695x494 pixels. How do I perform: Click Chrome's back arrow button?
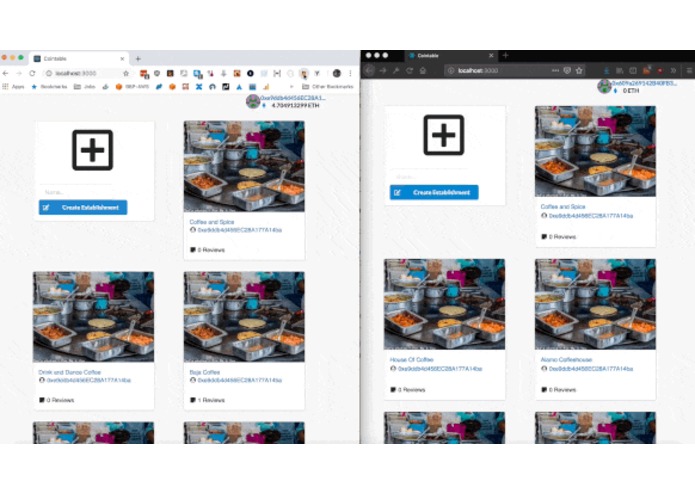[5, 73]
